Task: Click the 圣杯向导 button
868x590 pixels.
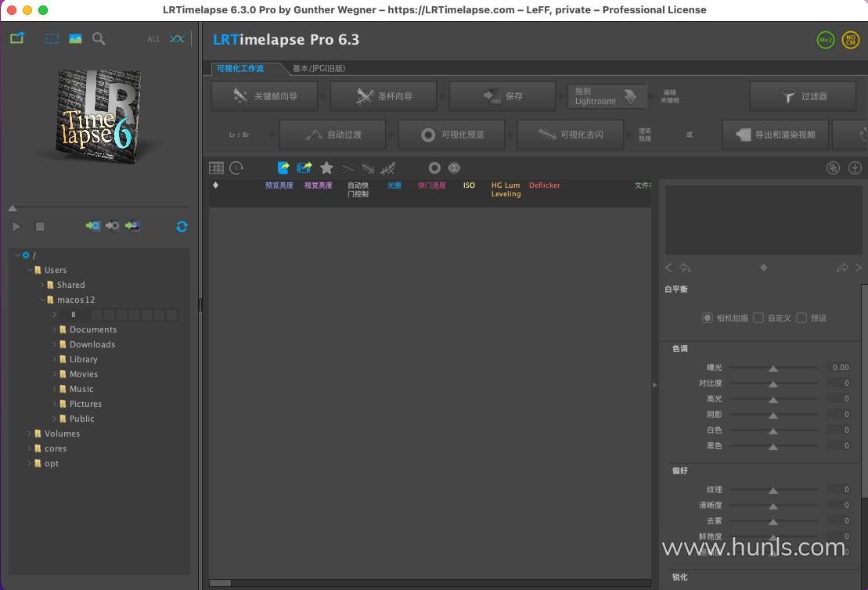Action: pos(384,96)
